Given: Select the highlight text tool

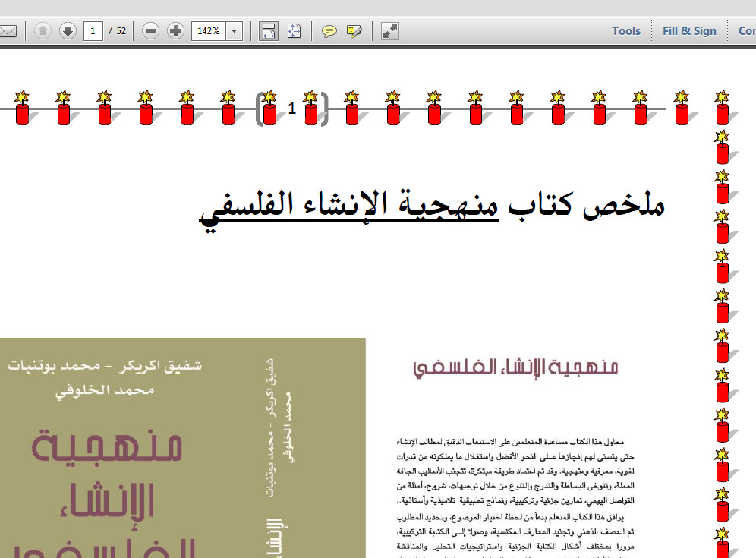Looking at the screenshot, I should [x=354, y=31].
